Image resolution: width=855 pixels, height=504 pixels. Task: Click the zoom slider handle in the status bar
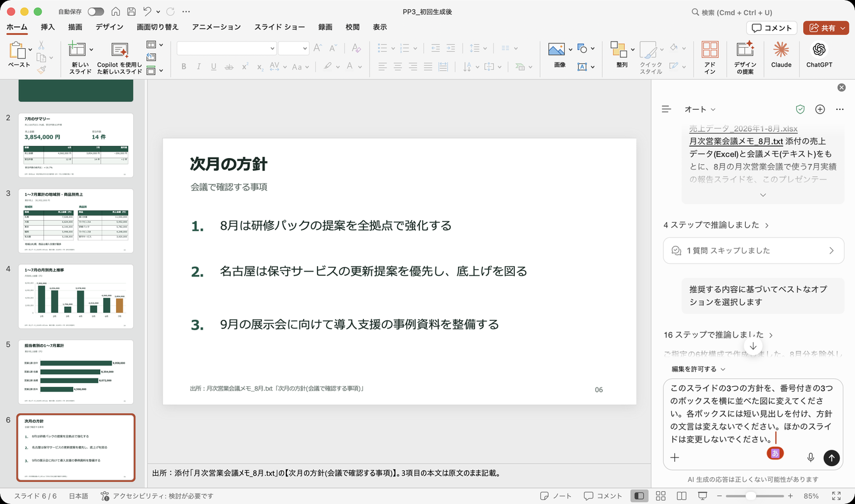[751, 496]
